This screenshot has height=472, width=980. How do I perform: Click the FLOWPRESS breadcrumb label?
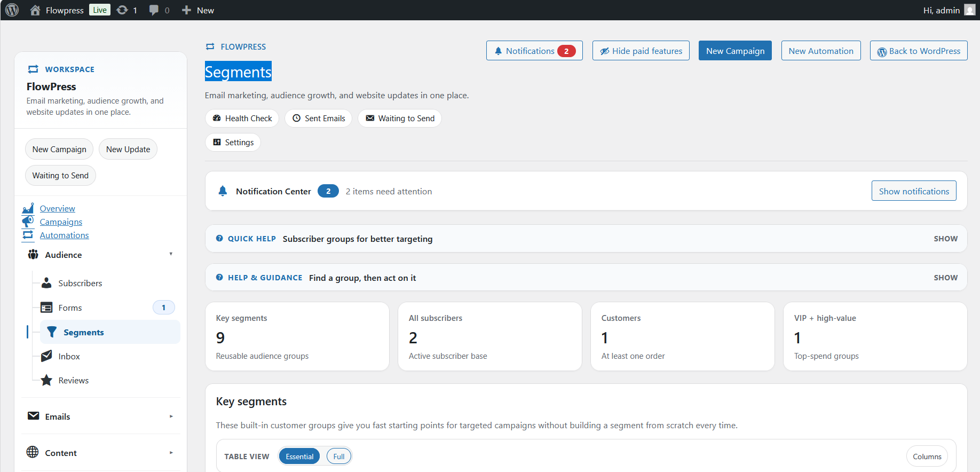(243, 47)
